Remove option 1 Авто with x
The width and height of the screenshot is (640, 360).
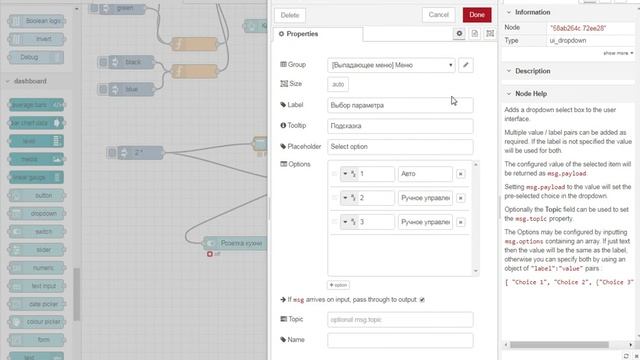460,174
